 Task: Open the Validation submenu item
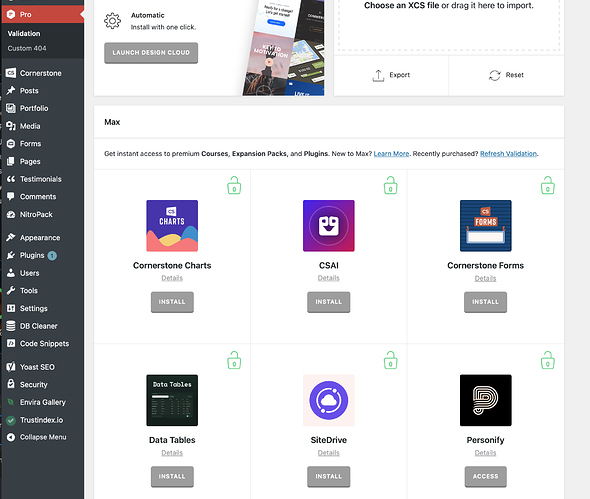coord(24,33)
